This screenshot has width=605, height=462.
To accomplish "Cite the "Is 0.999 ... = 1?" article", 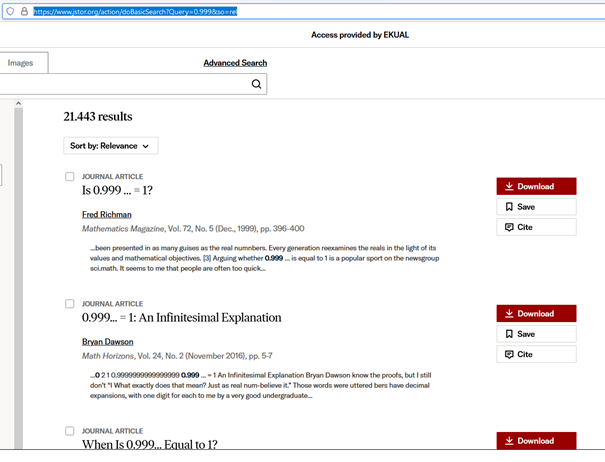I will [536, 227].
